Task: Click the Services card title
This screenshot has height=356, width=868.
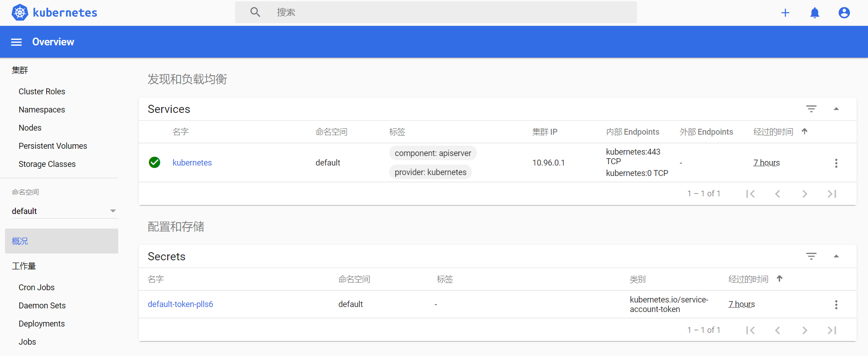Action: (169, 109)
